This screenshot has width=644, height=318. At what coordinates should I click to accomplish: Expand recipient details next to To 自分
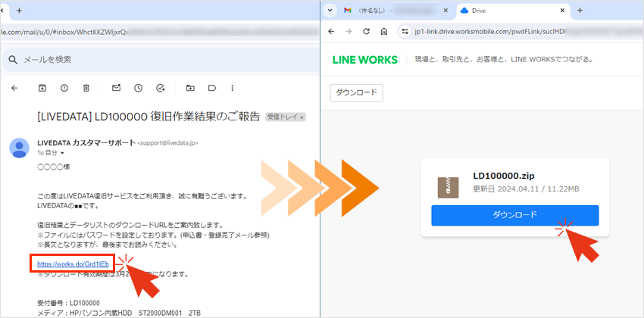[x=62, y=153]
